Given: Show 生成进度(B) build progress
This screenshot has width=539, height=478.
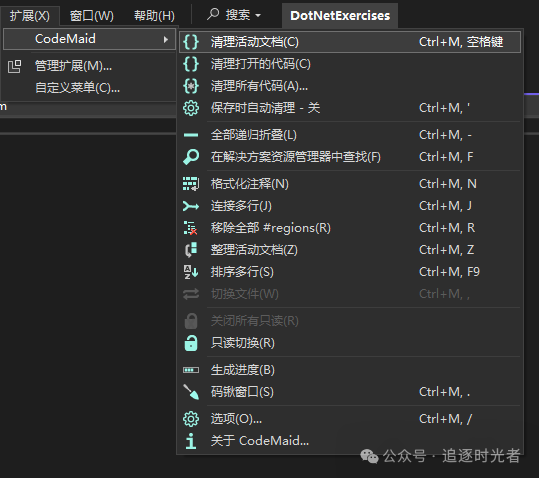Looking at the screenshot, I should [350, 370].
